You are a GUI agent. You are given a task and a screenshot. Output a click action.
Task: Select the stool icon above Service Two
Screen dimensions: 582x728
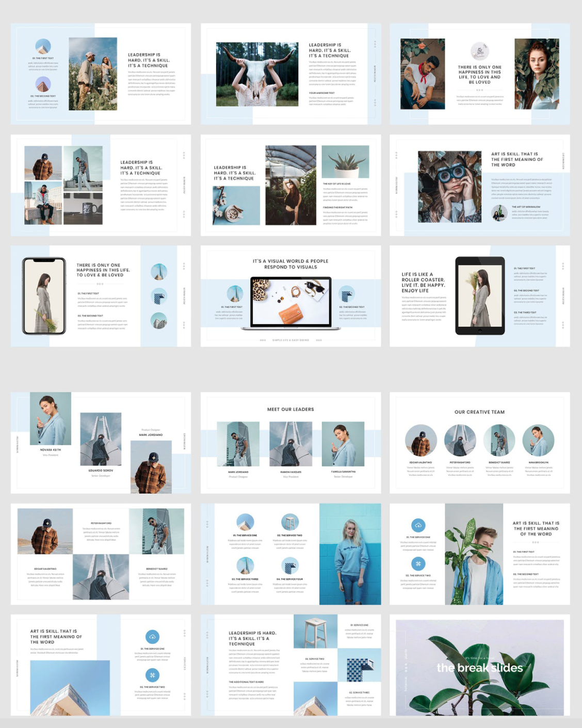point(290,521)
